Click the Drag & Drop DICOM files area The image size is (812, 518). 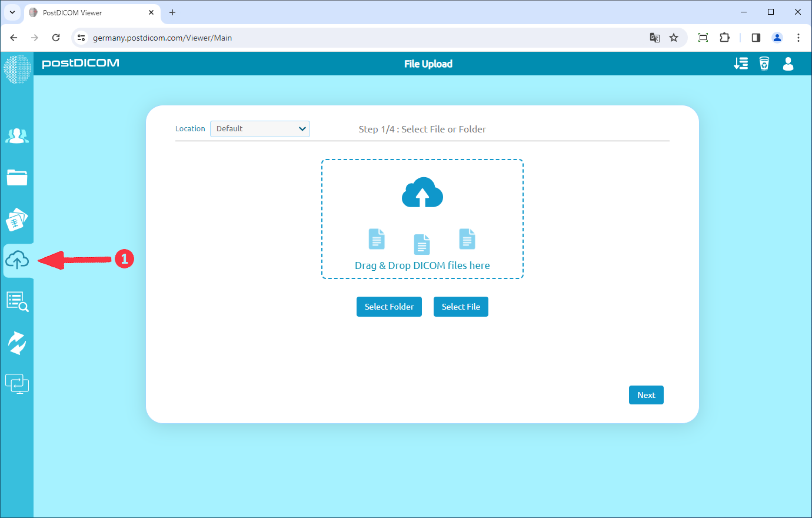[422, 219]
